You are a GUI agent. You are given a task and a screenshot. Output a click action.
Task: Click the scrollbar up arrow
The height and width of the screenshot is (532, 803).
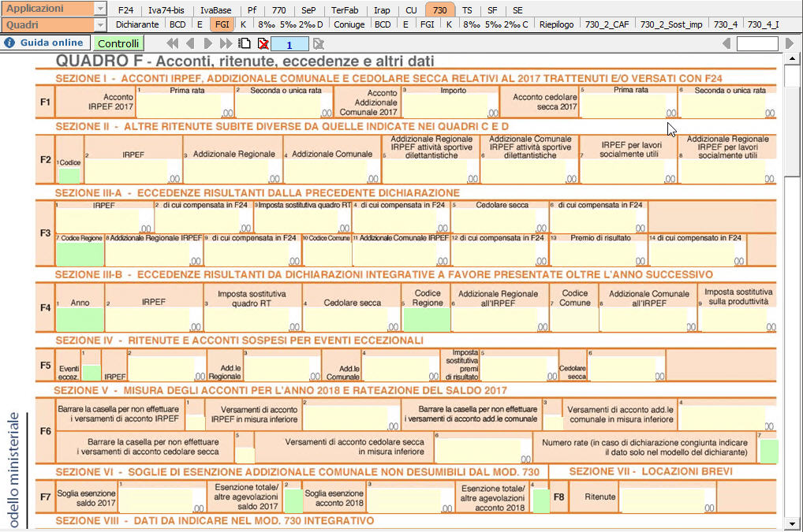click(x=792, y=59)
